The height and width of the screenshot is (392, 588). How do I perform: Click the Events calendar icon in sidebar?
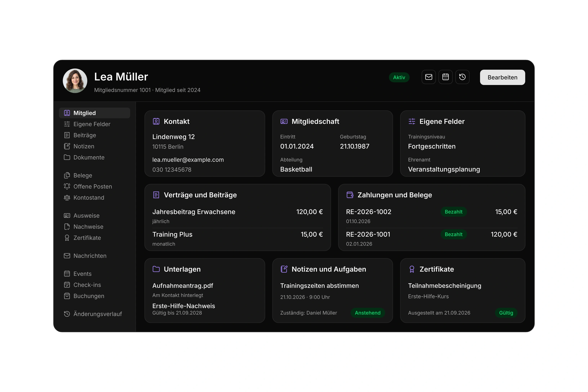67,274
